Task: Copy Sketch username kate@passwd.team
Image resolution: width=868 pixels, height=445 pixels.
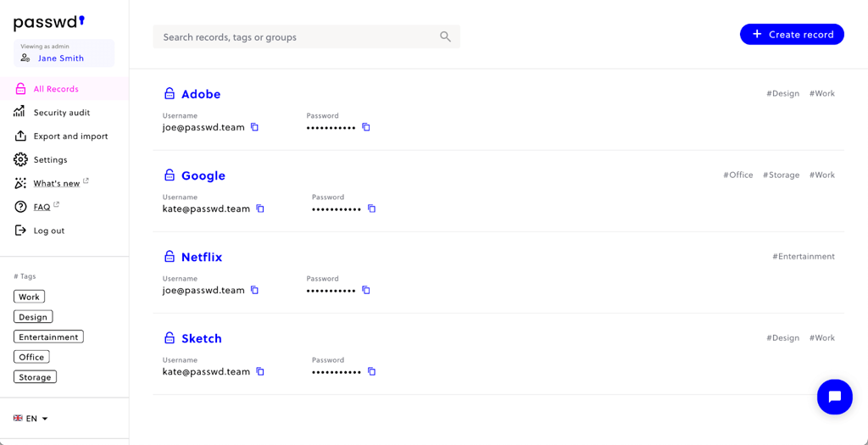Action: [260, 371]
